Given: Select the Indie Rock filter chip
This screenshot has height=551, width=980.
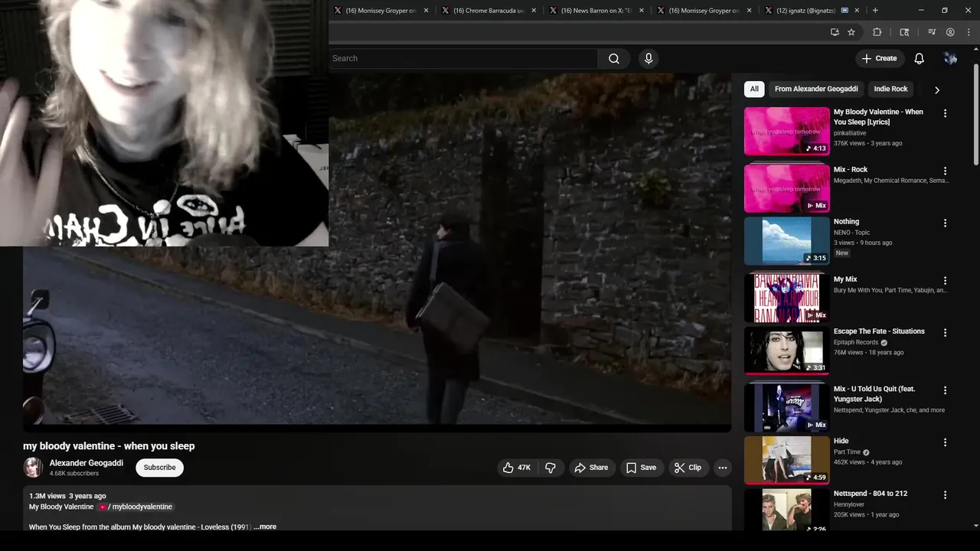Looking at the screenshot, I should pyautogui.click(x=890, y=89).
